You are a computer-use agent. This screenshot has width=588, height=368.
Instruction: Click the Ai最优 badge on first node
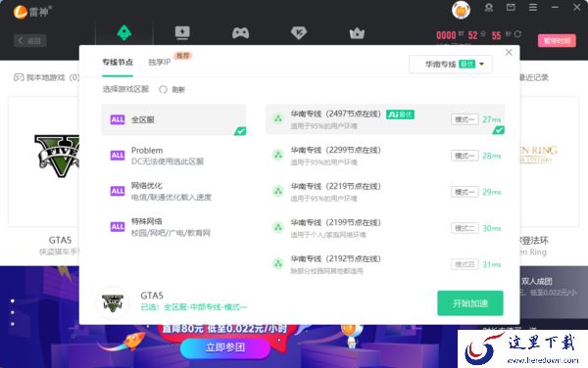click(400, 115)
